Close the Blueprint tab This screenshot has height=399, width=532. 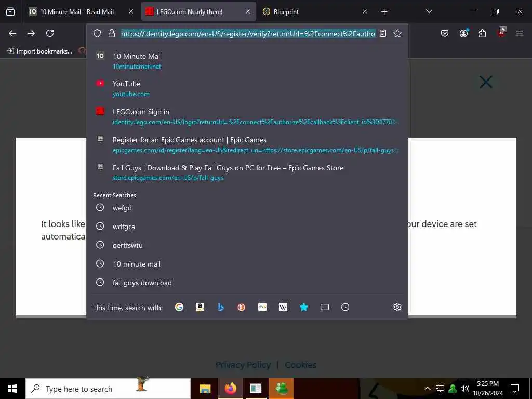coord(364,12)
